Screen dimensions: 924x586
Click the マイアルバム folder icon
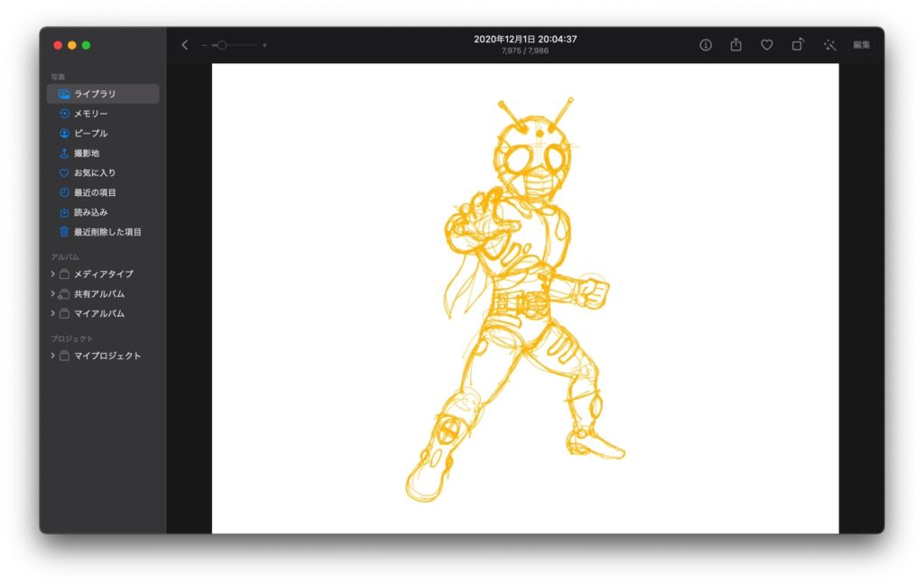[64, 313]
